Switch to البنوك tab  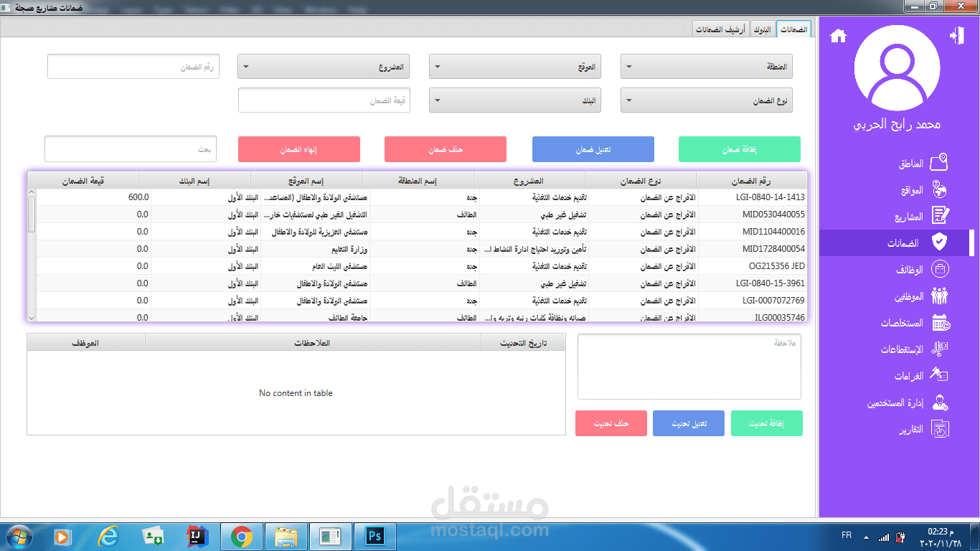(763, 29)
